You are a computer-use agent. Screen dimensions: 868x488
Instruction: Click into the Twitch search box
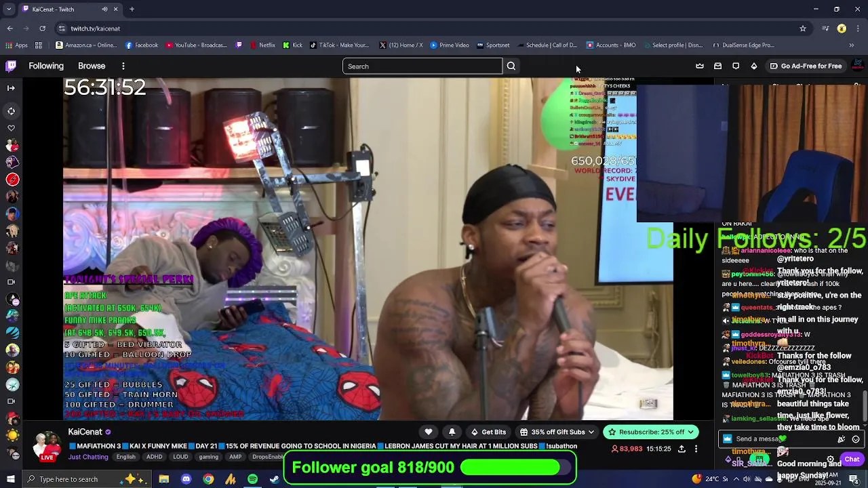422,66
